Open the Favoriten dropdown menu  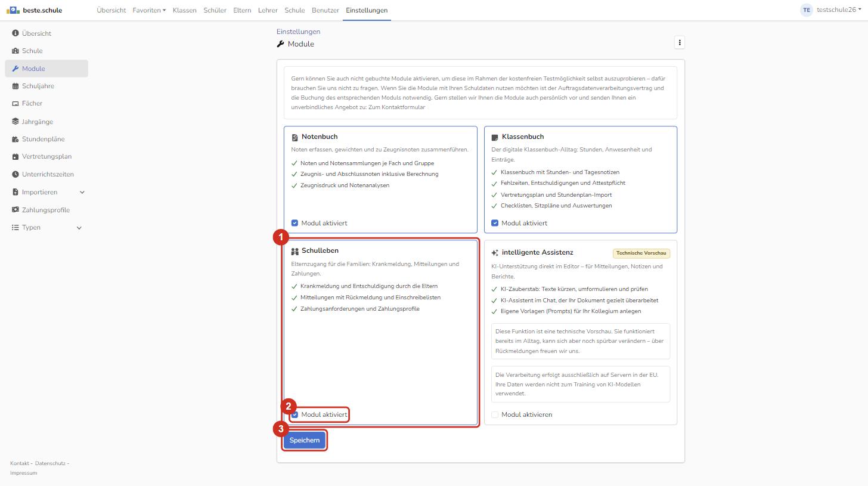149,10
